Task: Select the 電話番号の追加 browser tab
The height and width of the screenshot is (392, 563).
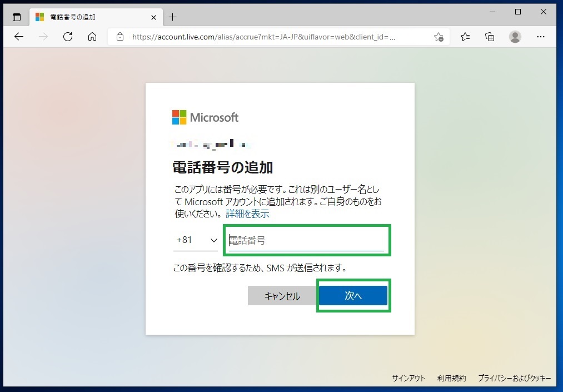Action: 96,17
